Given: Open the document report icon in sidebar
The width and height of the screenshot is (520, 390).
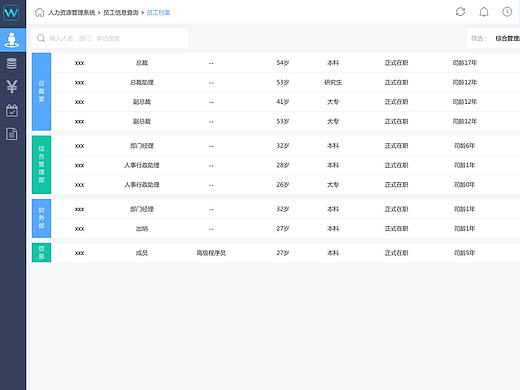Looking at the screenshot, I should 12,134.
